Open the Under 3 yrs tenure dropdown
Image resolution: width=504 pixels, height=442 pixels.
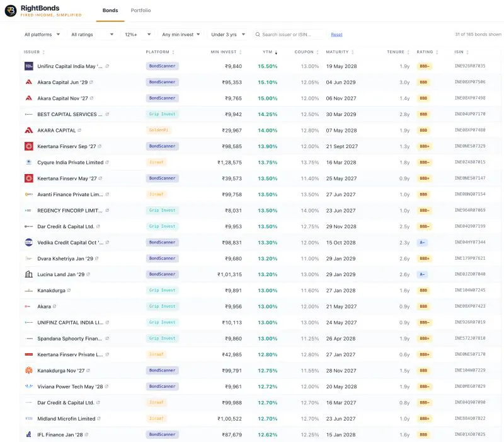(x=228, y=35)
